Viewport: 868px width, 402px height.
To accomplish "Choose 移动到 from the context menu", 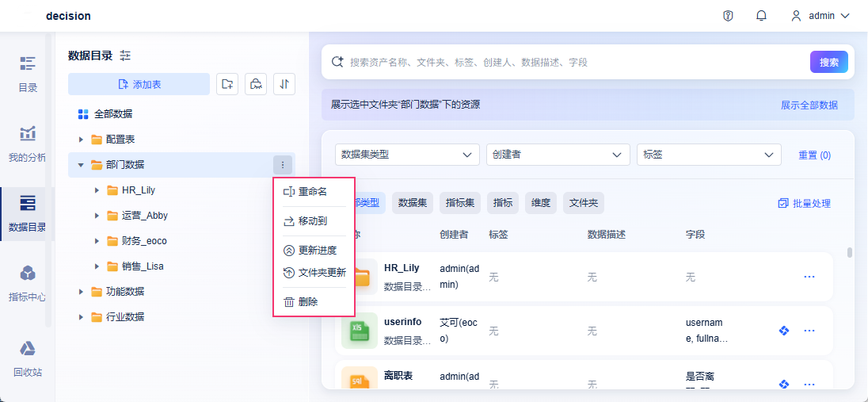I will tap(314, 221).
